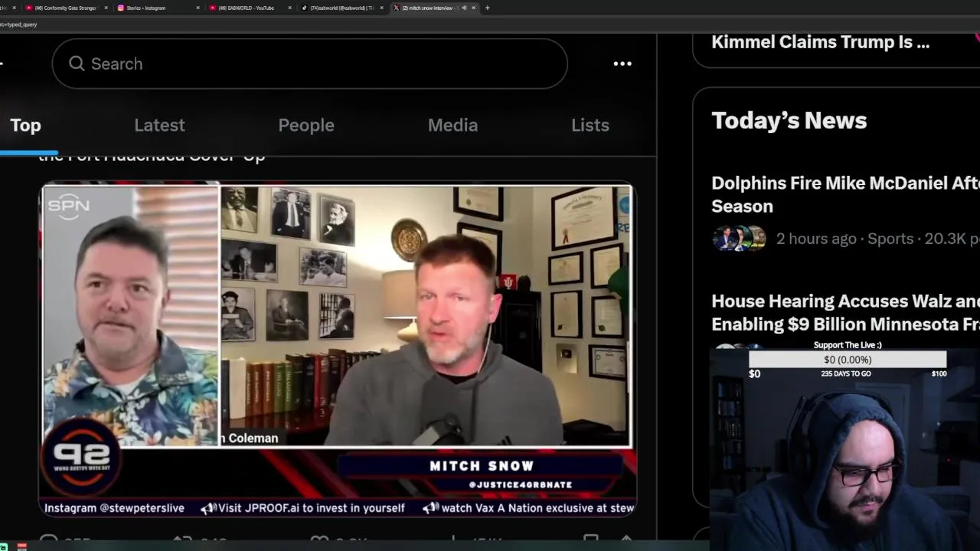Close the eabworld TikTok tab

point(381,8)
